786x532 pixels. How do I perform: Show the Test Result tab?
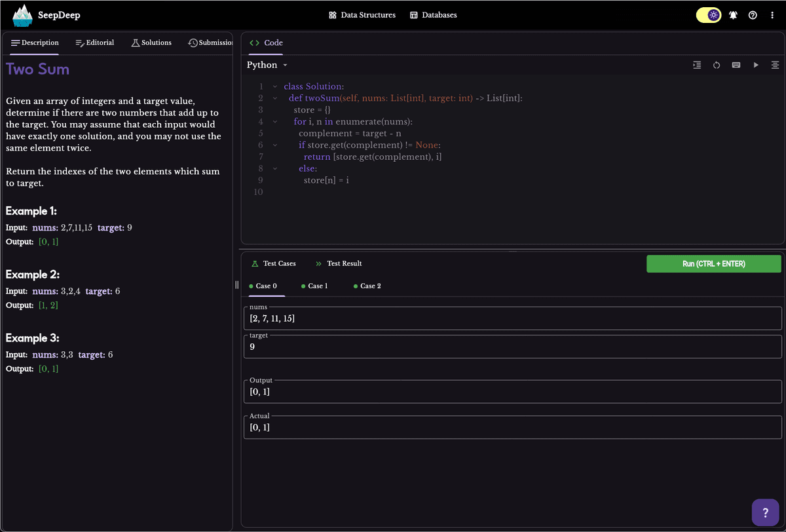[x=339, y=263]
